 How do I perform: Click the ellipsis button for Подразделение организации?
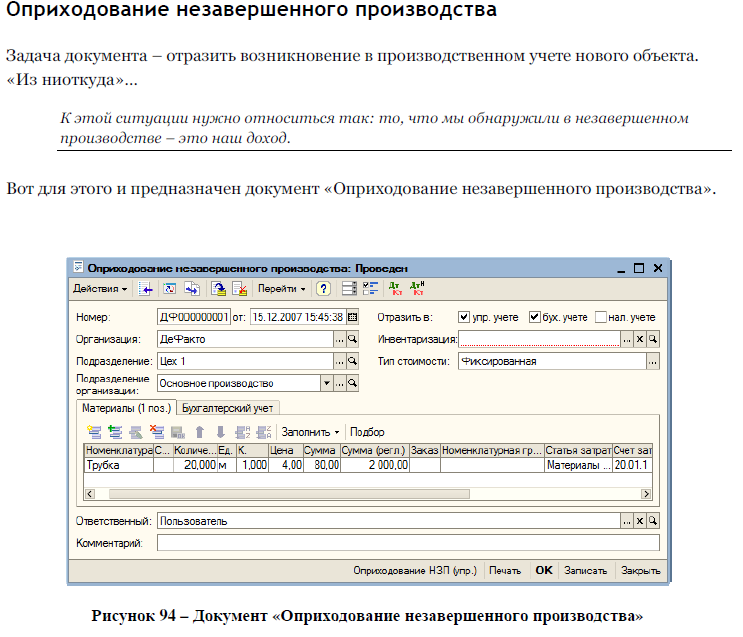340,383
